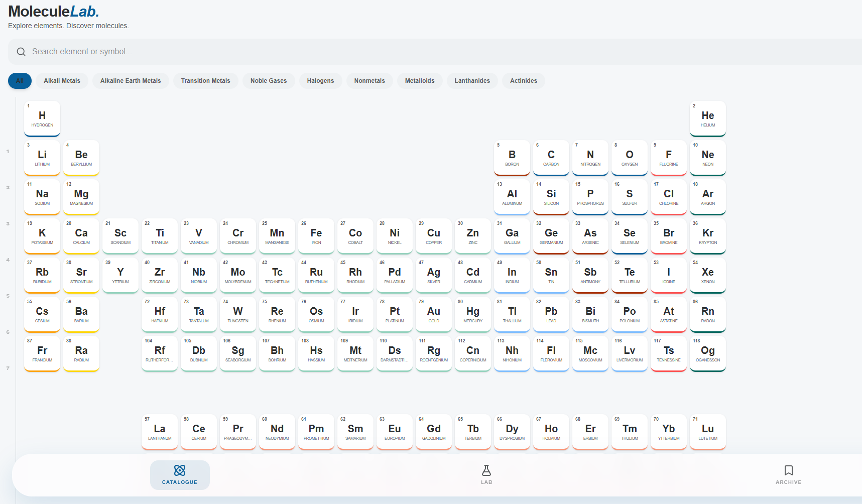Select the Helium element tile
Screen dimensions: 862x504
click(708, 118)
